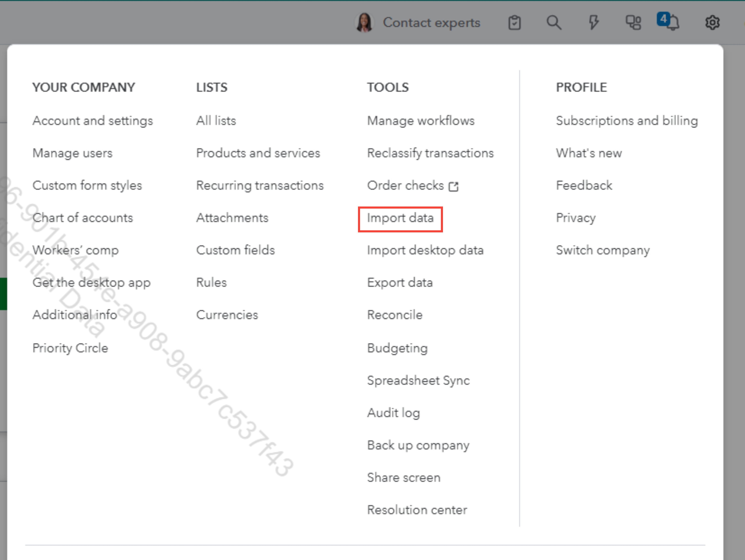Screen dimensions: 745x560
Task: Open Products and services list
Action: click(x=258, y=153)
